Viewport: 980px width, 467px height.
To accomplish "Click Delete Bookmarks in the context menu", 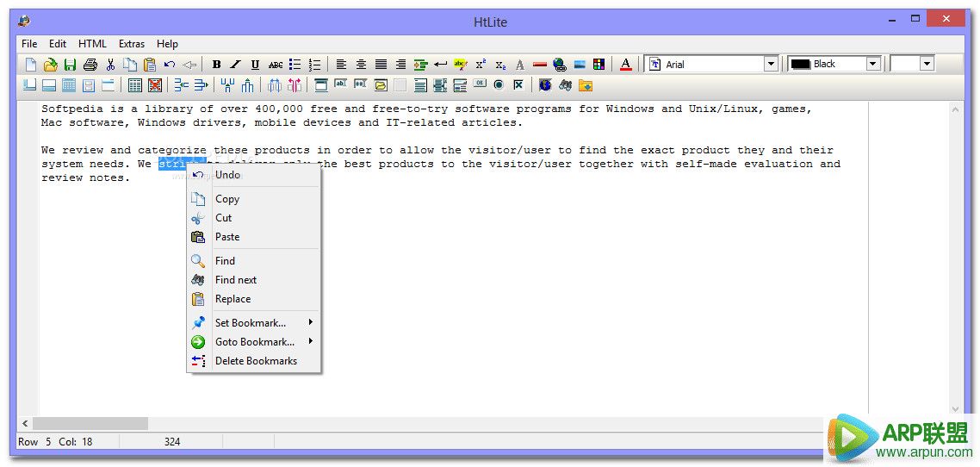I will [x=256, y=361].
